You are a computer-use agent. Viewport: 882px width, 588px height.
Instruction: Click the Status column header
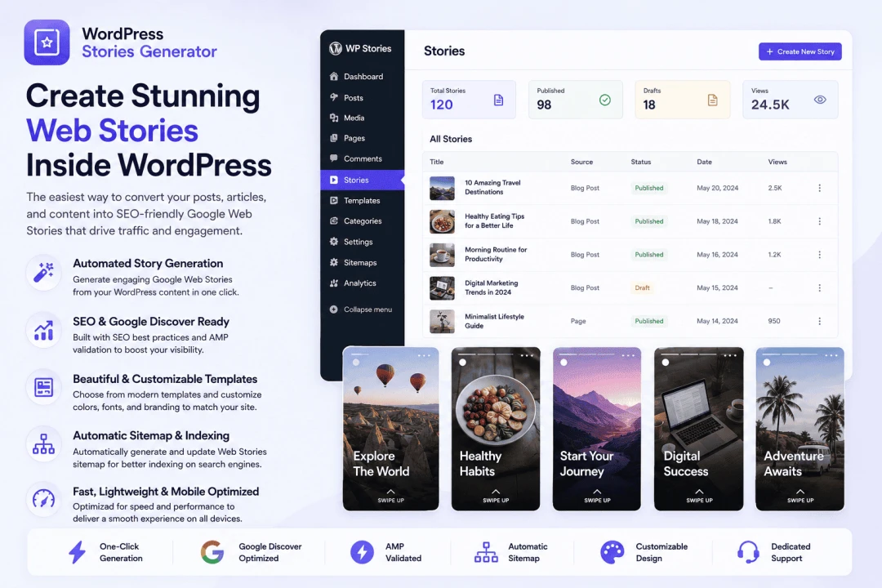coord(641,162)
